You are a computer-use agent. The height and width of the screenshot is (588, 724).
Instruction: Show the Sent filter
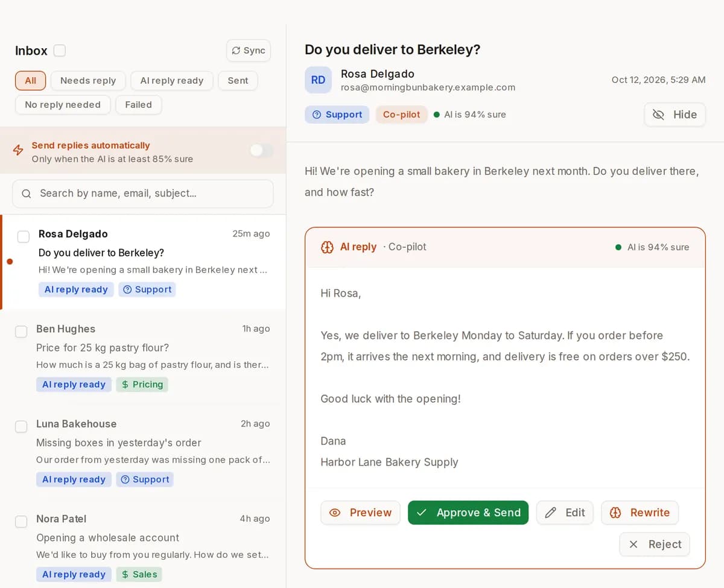[238, 81]
